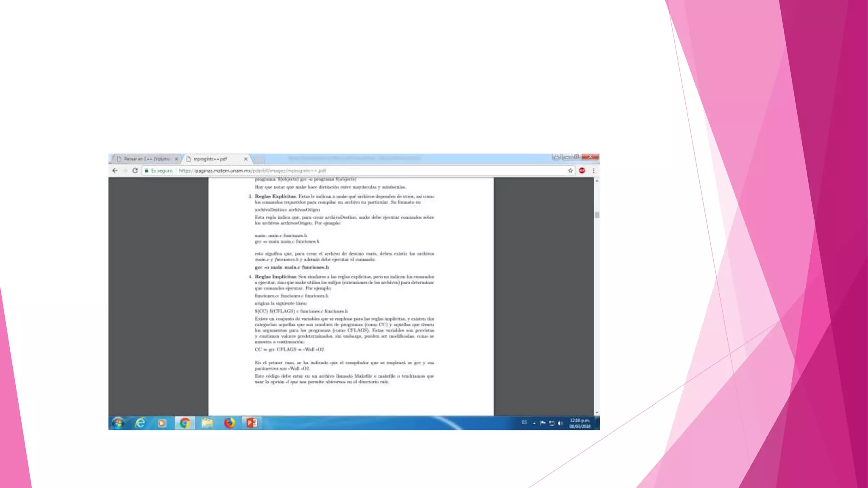Screen dimensions: 868x488
Task: Bookmark page with the star icon
Action: click(570, 171)
